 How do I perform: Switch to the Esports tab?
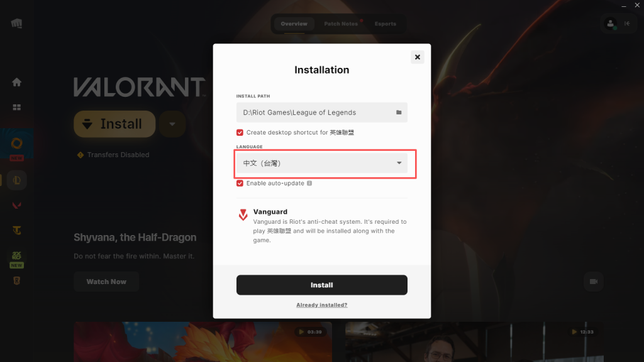(386, 24)
